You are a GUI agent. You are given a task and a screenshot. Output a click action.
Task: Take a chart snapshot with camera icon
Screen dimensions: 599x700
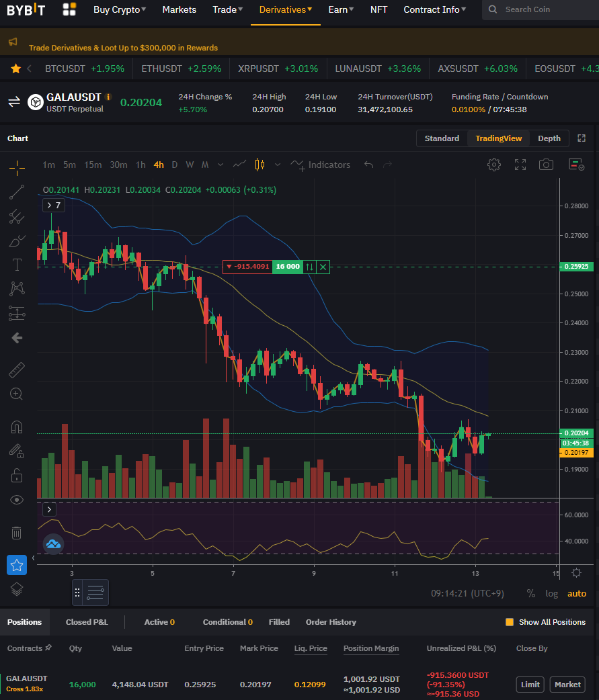click(x=546, y=165)
